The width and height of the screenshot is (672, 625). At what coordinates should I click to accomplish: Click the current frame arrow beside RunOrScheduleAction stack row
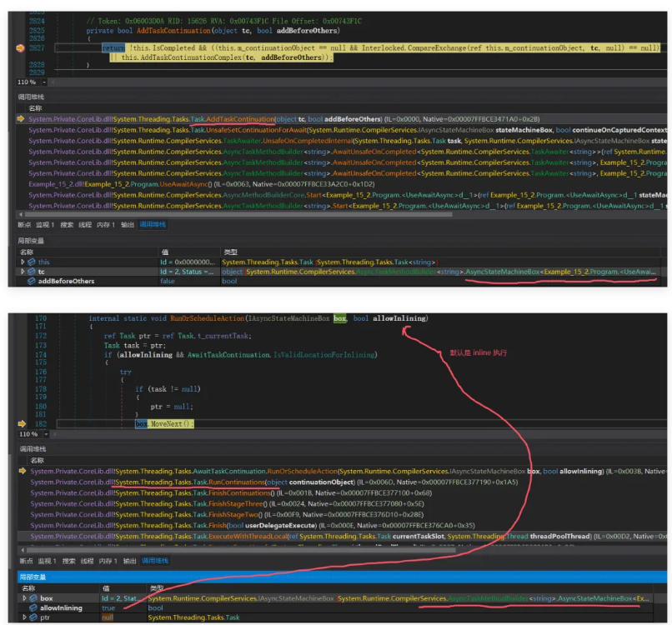pyautogui.click(x=22, y=471)
